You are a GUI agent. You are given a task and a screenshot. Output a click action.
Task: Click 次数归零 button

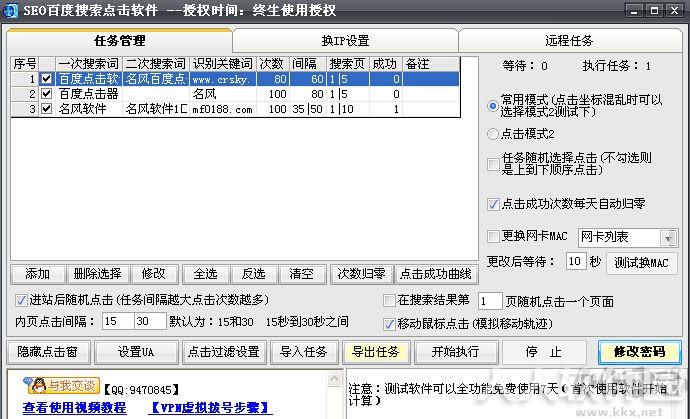click(x=361, y=274)
